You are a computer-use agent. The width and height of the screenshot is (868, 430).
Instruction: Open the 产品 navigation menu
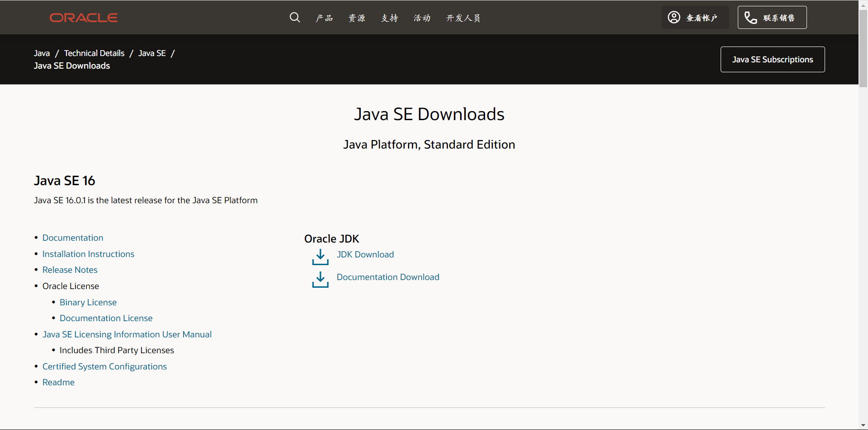[324, 18]
